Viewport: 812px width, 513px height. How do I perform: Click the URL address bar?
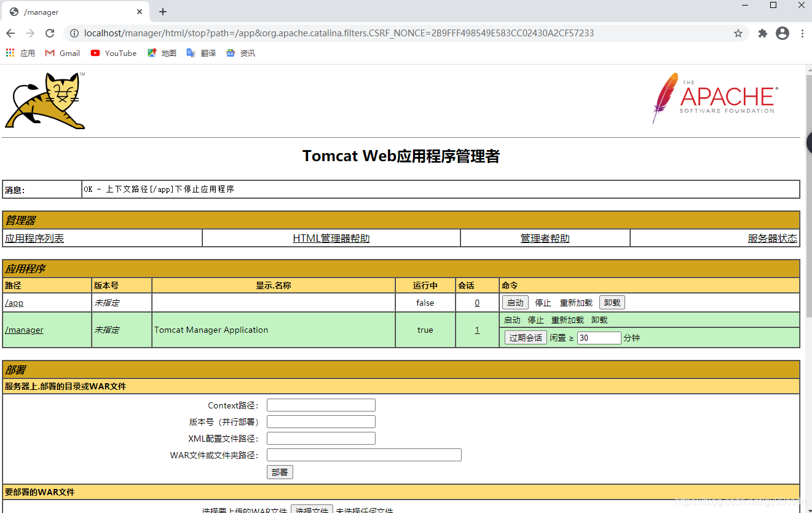click(x=406, y=33)
